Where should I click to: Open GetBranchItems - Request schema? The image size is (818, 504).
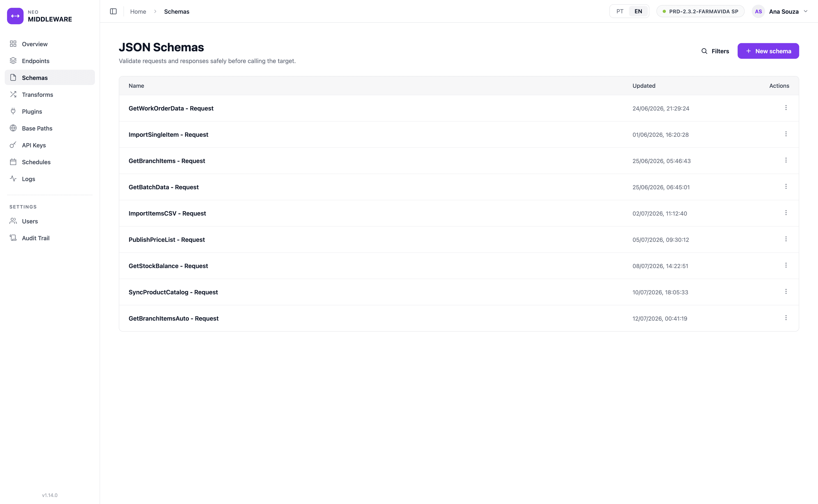click(x=167, y=161)
